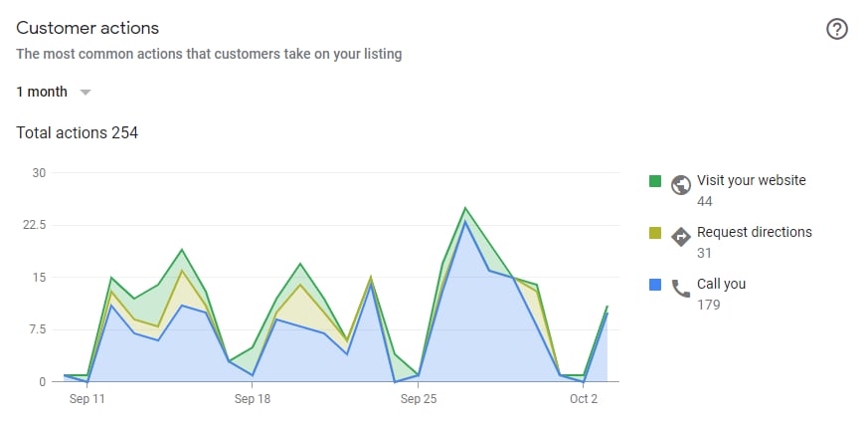Click the Customer actions heading
The height and width of the screenshot is (424, 868).
pyautogui.click(x=87, y=28)
